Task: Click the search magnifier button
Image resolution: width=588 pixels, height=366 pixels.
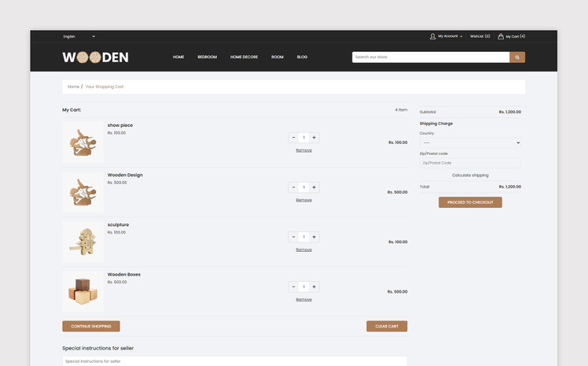Action: (517, 57)
